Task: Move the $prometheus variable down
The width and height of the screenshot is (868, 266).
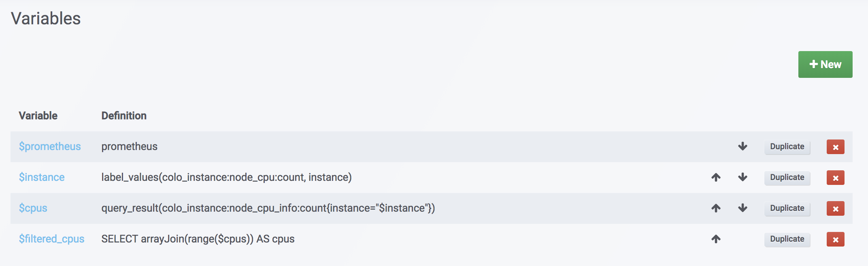Action: pos(743,147)
